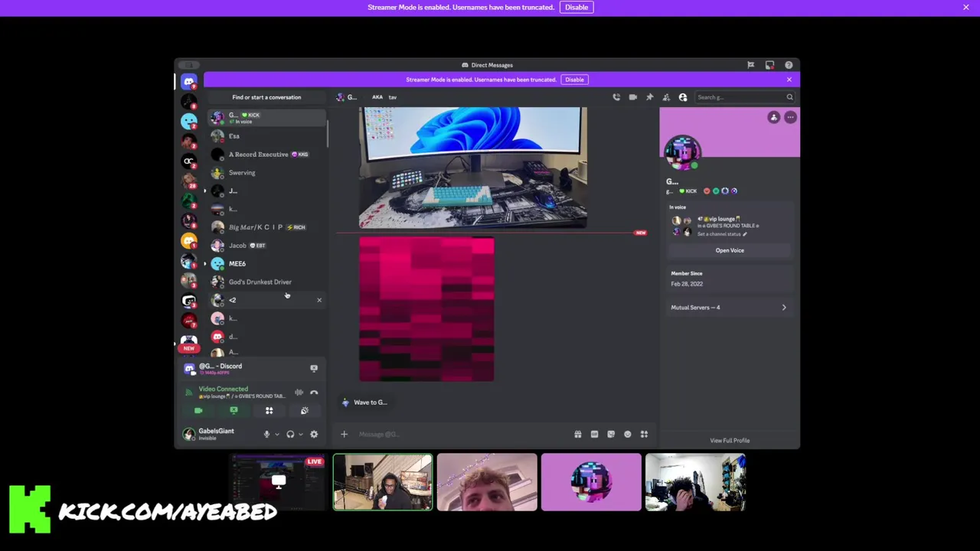Click friend status icon on profile banner
The image size is (980, 551).
tap(774, 117)
